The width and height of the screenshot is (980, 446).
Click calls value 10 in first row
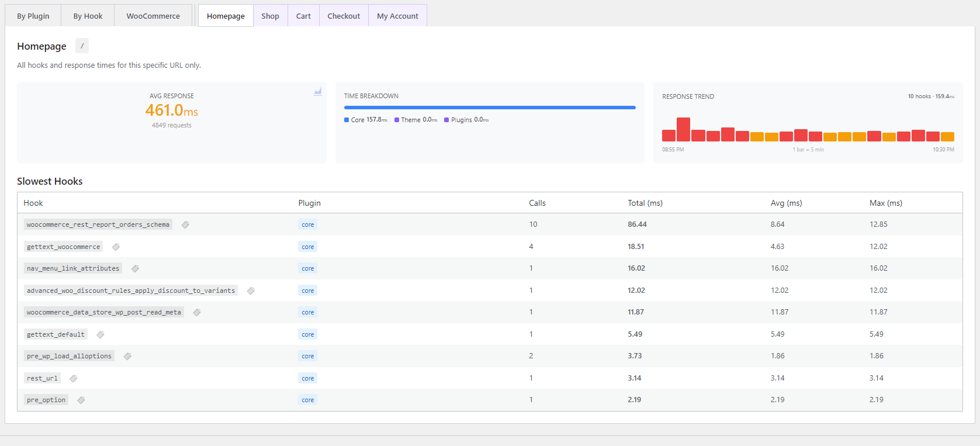[x=533, y=224]
